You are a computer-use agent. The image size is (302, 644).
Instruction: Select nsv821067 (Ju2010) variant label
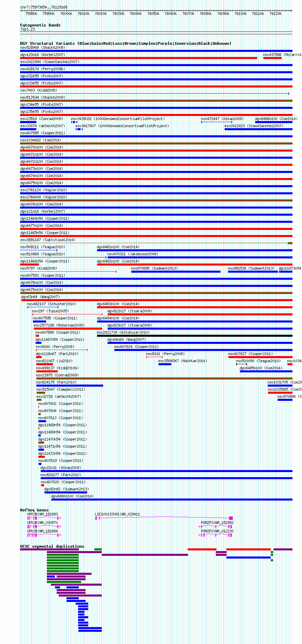point(54,361)
